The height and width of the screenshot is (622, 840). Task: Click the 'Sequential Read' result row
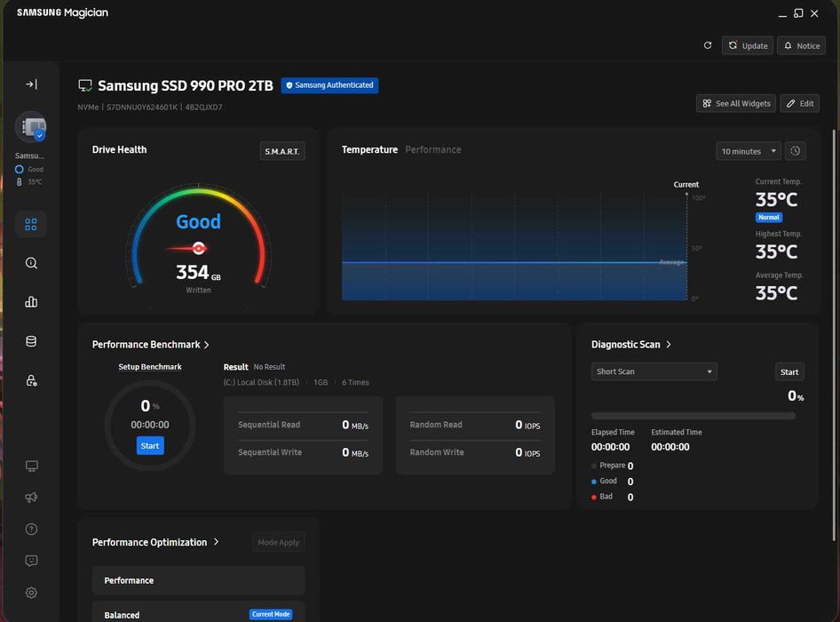pyautogui.click(x=303, y=425)
